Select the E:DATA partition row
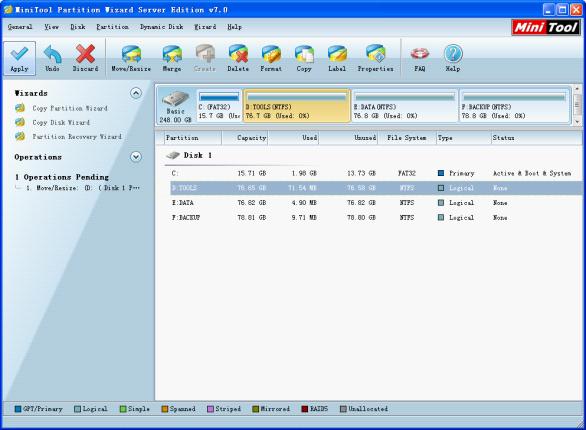Screen dimensions: 586x430 coord(376,203)
